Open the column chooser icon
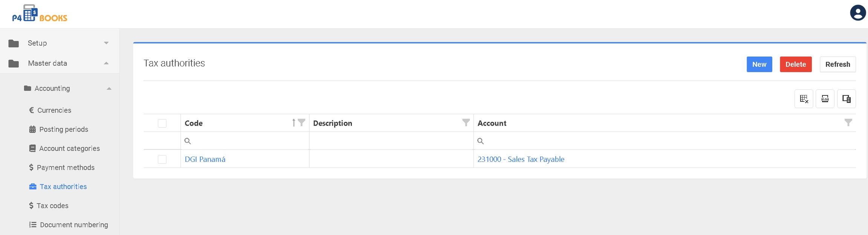This screenshot has width=868, height=235. click(846, 99)
